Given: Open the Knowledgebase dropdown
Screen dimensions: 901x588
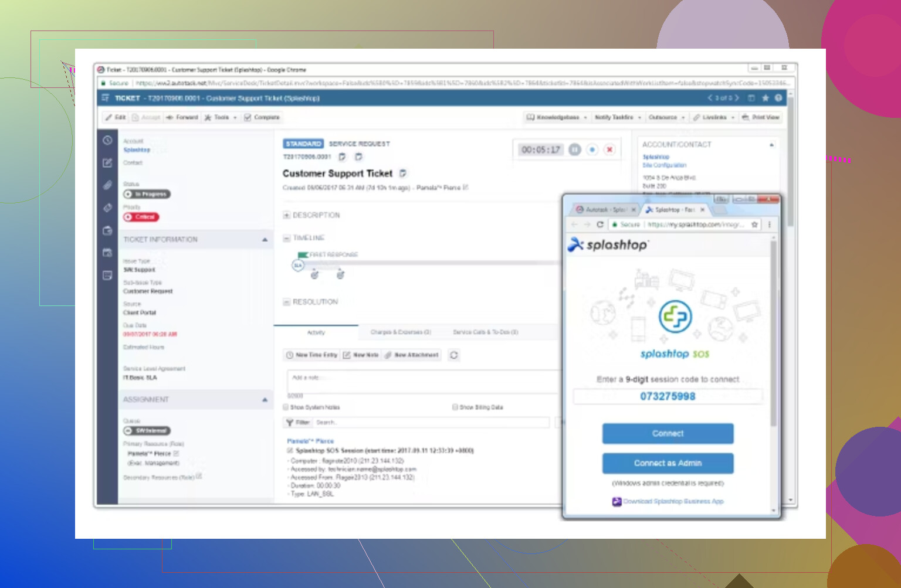Looking at the screenshot, I should click(557, 117).
